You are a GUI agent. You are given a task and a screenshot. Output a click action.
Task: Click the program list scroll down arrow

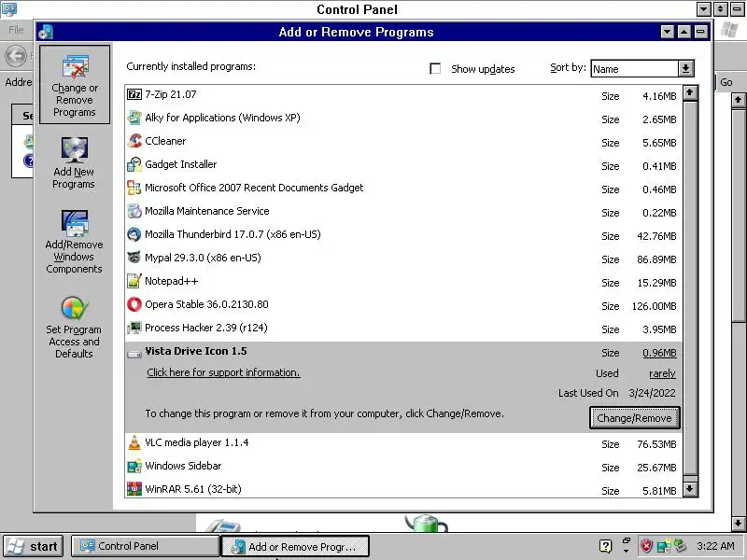coord(690,489)
